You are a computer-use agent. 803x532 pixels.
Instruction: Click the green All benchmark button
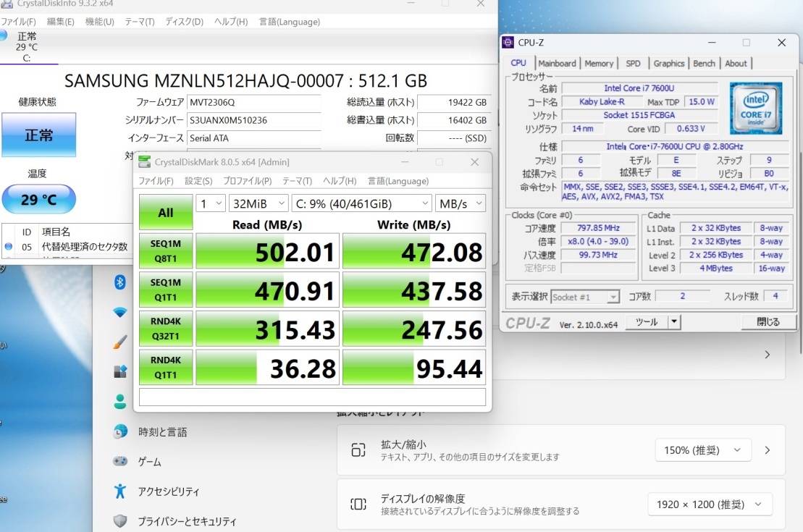[165, 212]
